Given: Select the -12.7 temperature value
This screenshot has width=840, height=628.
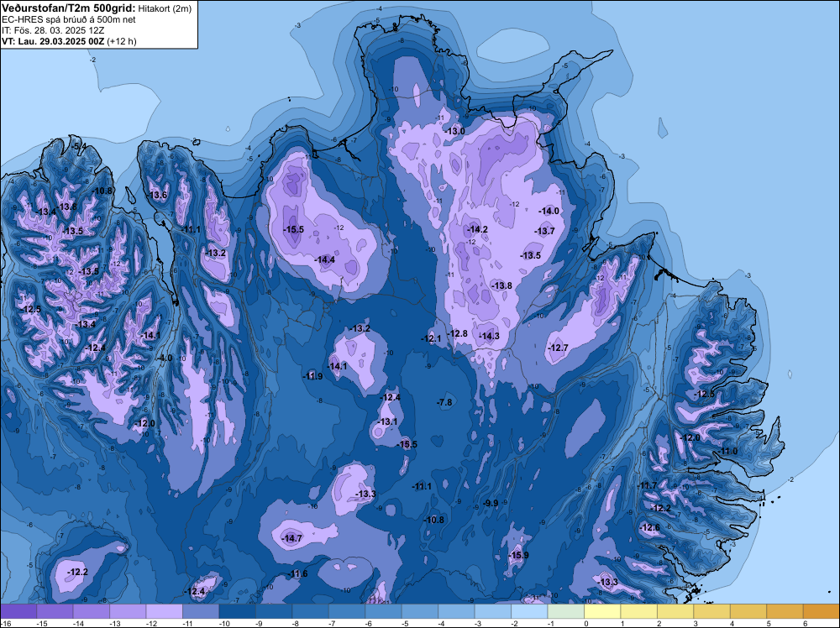Looking at the screenshot, I should point(559,348).
